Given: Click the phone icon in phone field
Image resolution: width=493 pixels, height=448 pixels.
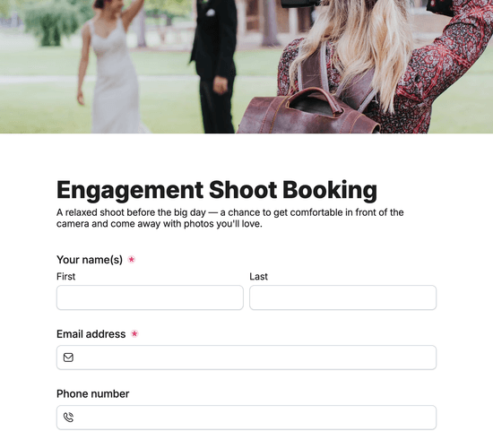Looking at the screenshot, I should 68,418.
